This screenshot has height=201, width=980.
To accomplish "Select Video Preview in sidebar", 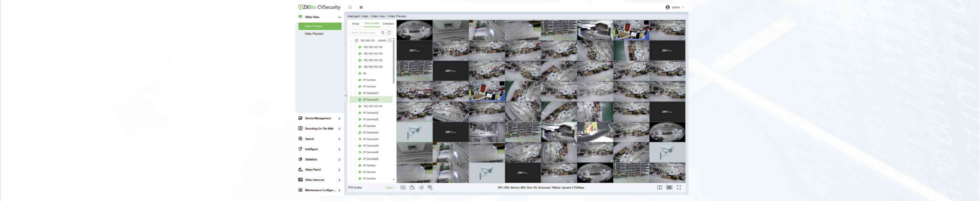I will tap(320, 26).
